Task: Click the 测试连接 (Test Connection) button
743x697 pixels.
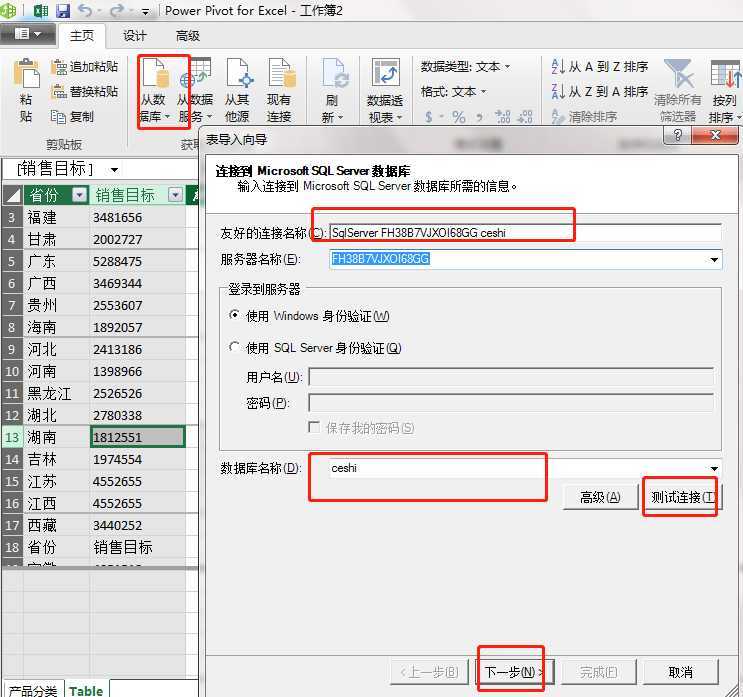Action: 682,497
